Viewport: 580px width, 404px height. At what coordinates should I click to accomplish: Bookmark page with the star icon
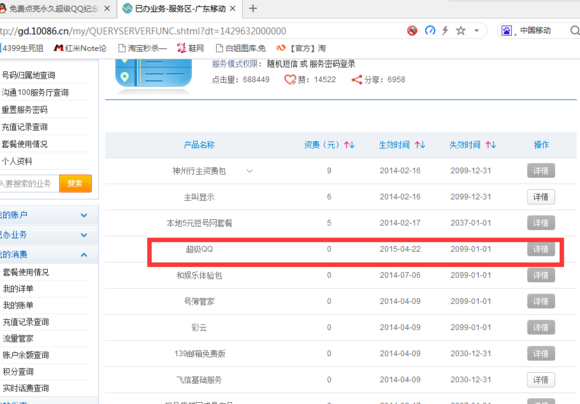(x=461, y=30)
